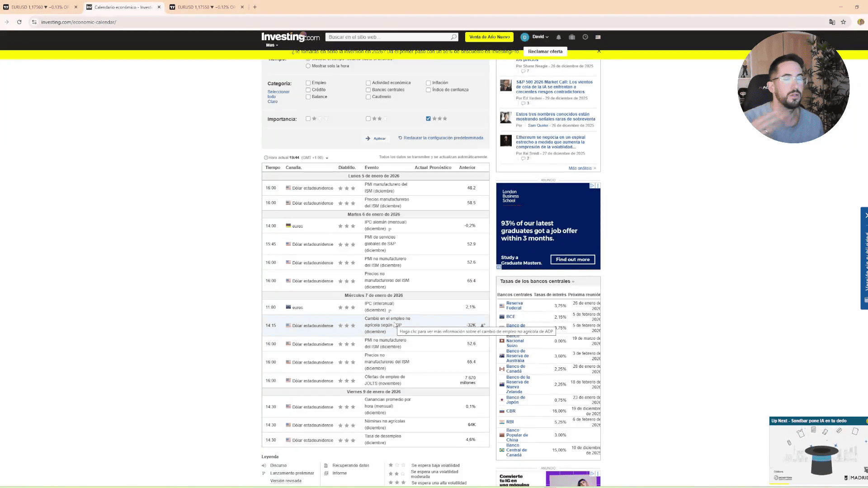This screenshot has height=488, width=868.
Task: Click the Aplicar filter button
Action: click(x=376, y=138)
